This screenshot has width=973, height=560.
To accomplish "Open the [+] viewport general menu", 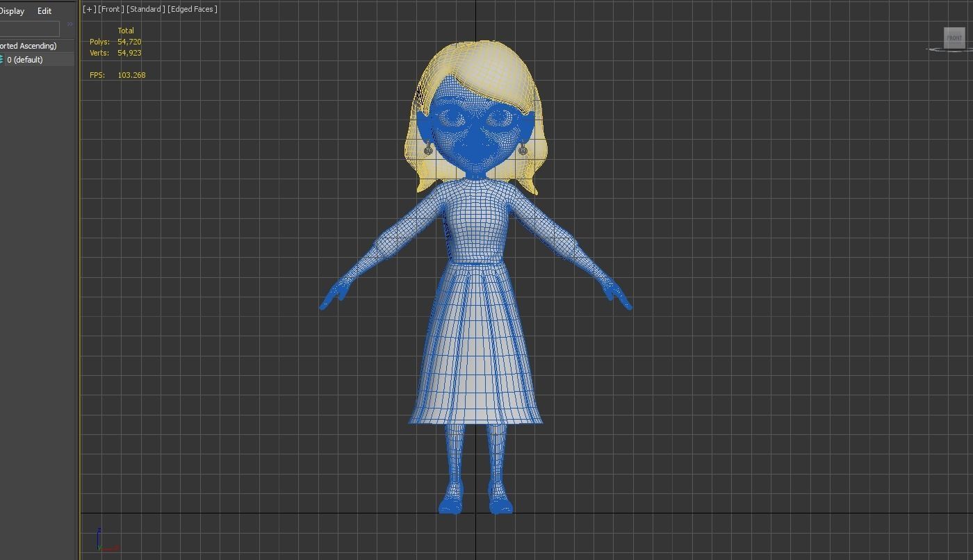I will (89, 9).
